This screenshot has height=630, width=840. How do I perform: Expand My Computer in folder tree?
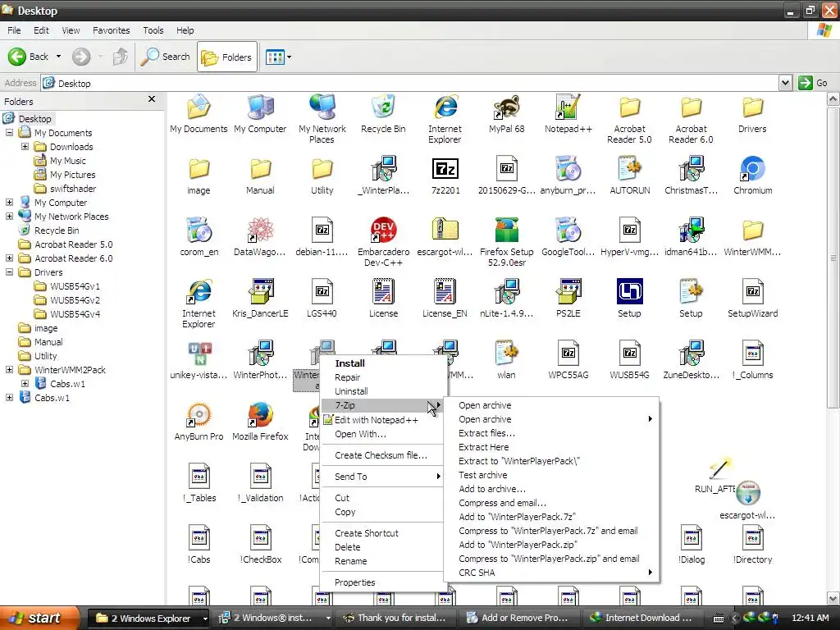coord(10,202)
